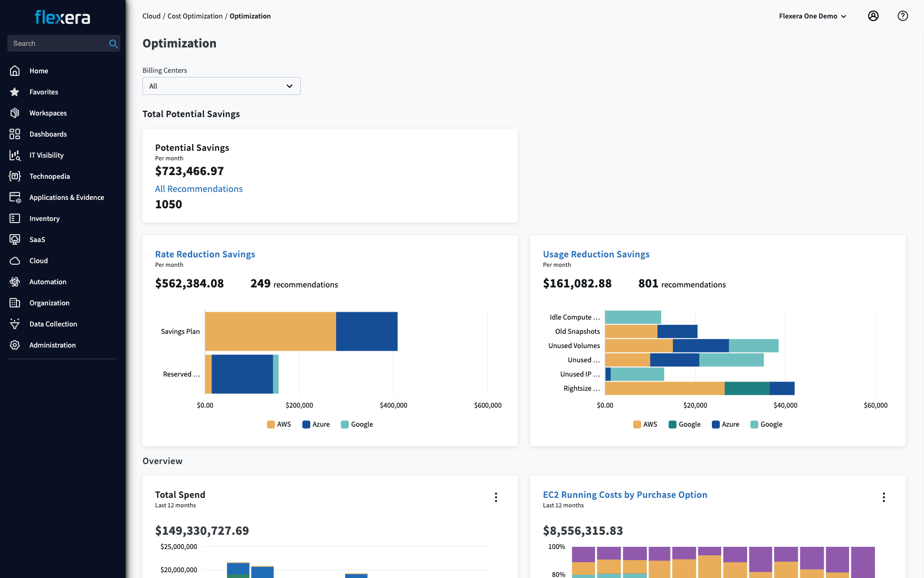
Task: Open Usage Reduction Savings link
Action: 596,254
